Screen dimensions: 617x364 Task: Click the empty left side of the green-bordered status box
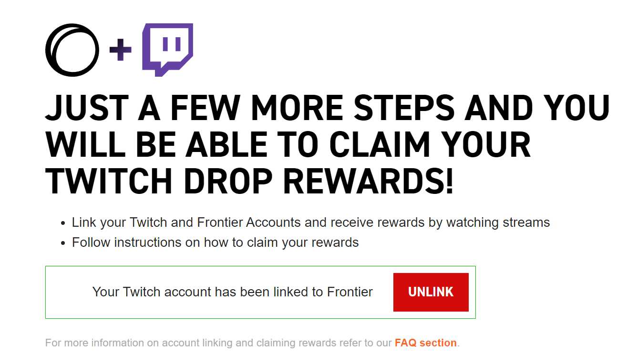(69, 292)
